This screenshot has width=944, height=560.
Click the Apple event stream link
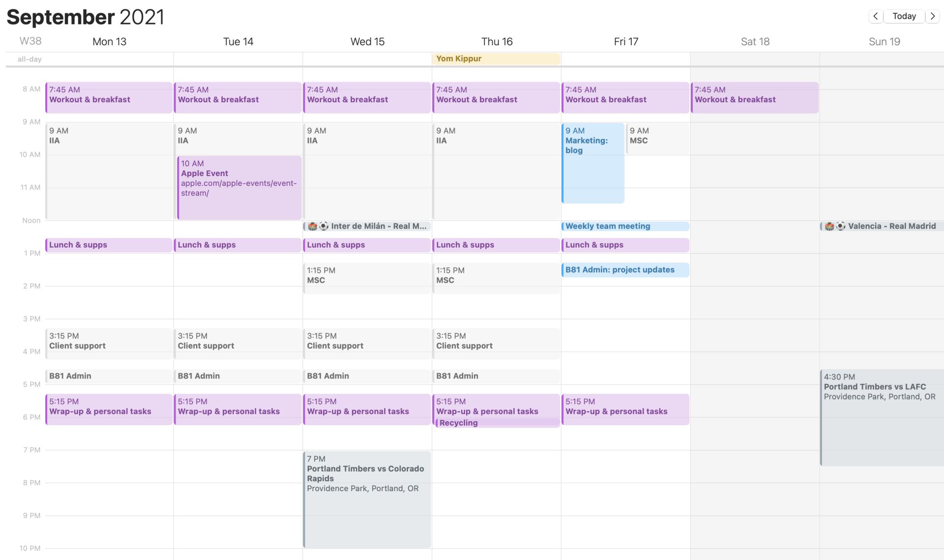click(x=239, y=188)
